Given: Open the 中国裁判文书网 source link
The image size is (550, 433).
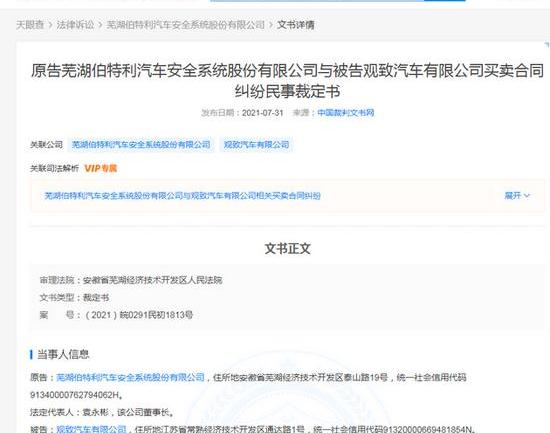Looking at the screenshot, I should click(x=346, y=113).
